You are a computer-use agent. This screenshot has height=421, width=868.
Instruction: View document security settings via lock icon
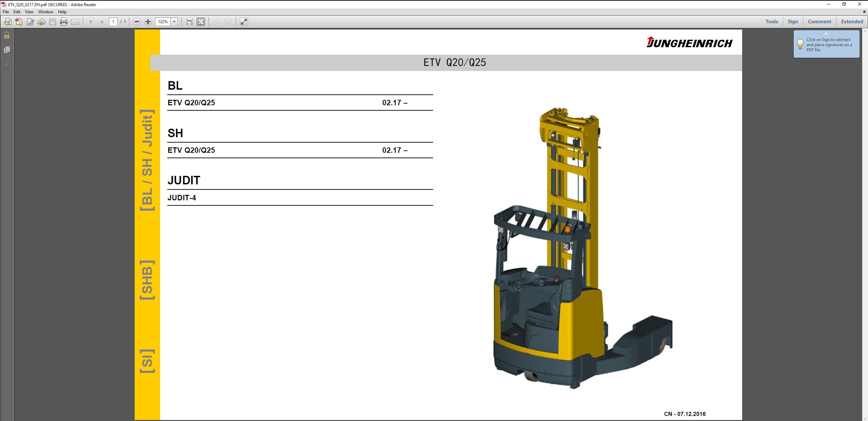(x=6, y=35)
